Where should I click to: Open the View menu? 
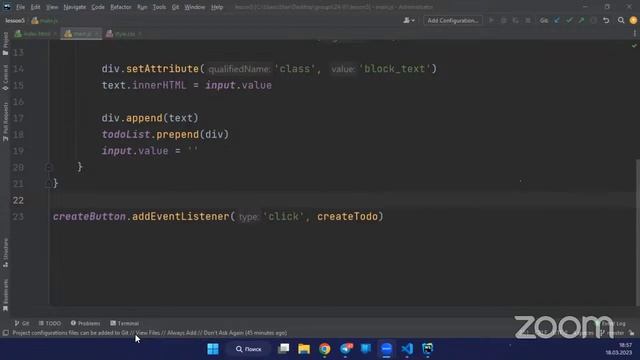click(x=52, y=7)
